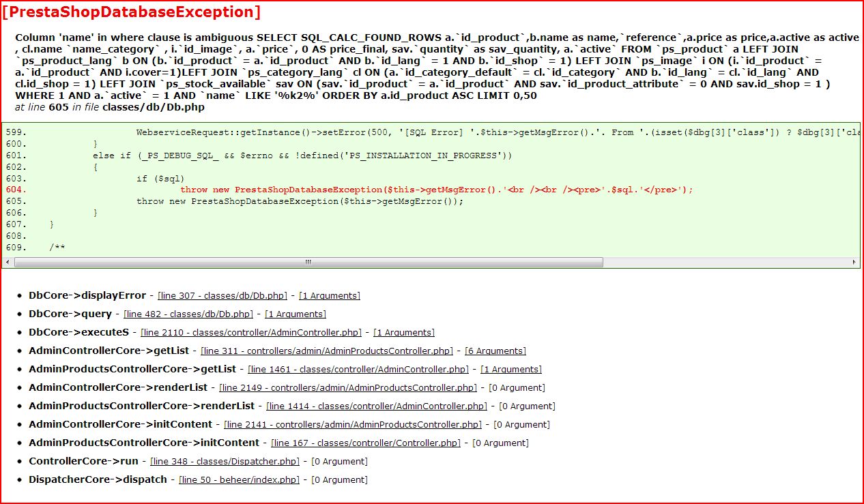Image resolution: width=864 pixels, height=504 pixels.
Task: Show 1 Arguments for DbCore->displayError
Action: point(330,296)
